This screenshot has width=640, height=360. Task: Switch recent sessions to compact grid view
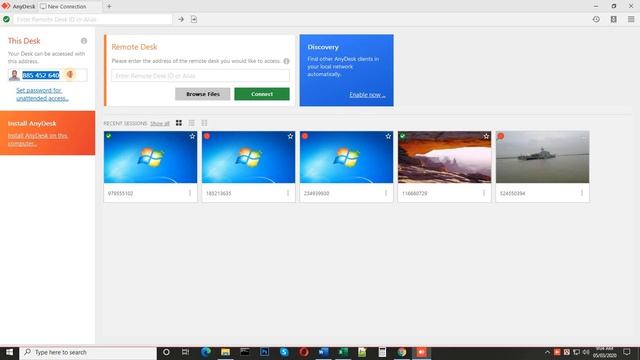pyautogui.click(x=204, y=123)
